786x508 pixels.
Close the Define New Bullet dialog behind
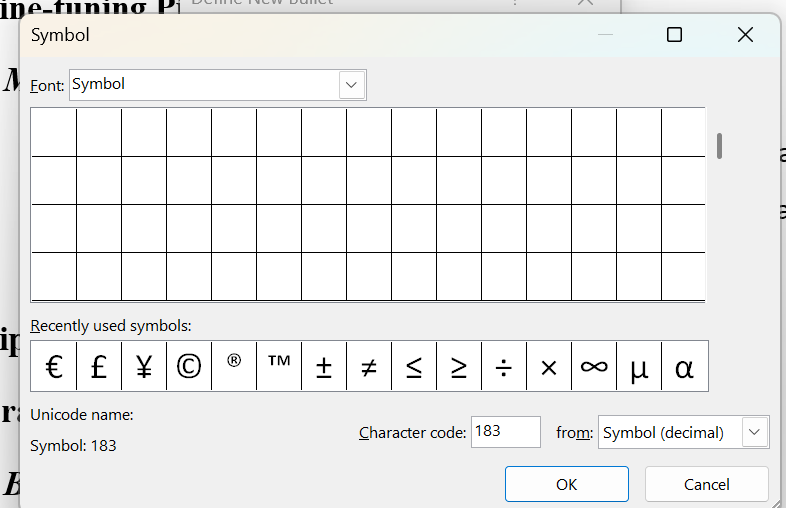click(x=585, y=3)
